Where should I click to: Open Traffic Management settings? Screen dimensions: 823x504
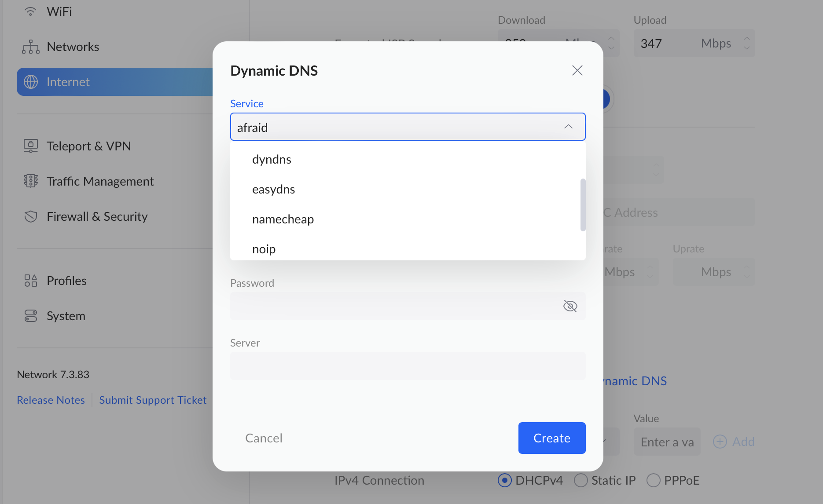pyautogui.click(x=100, y=181)
